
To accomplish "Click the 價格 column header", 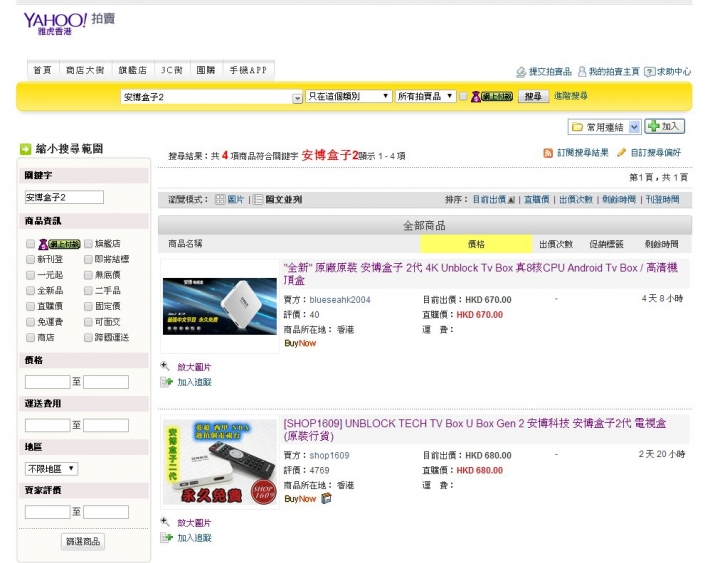I will coord(476,244).
